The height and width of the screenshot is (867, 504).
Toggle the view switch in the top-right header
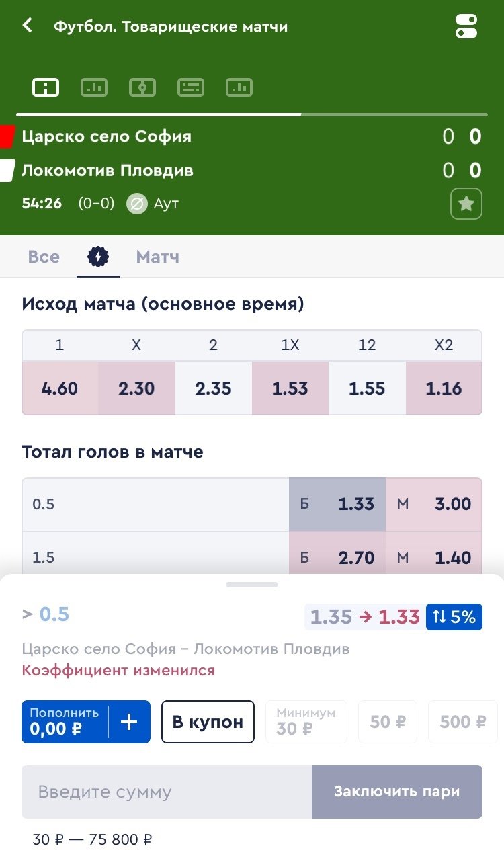pyautogui.click(x=466, y=26)
